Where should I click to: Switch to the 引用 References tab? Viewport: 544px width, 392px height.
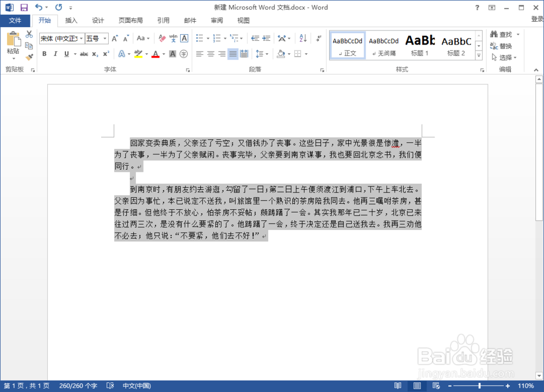[163, 21]
